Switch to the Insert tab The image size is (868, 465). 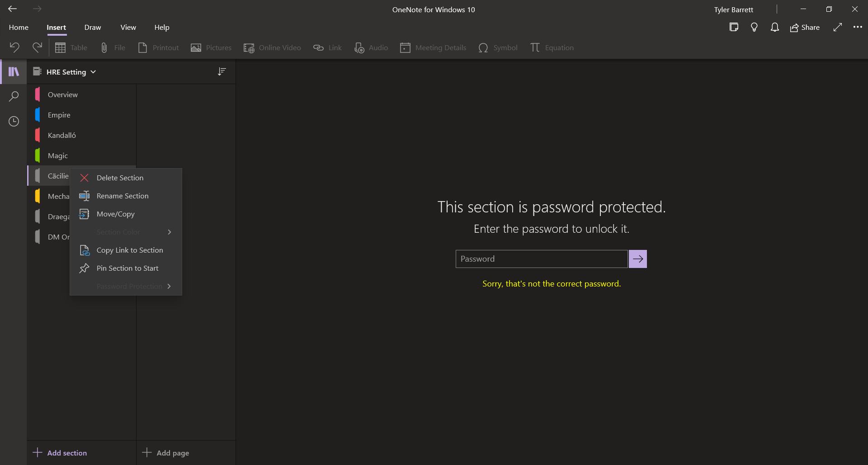click(57, 28)
